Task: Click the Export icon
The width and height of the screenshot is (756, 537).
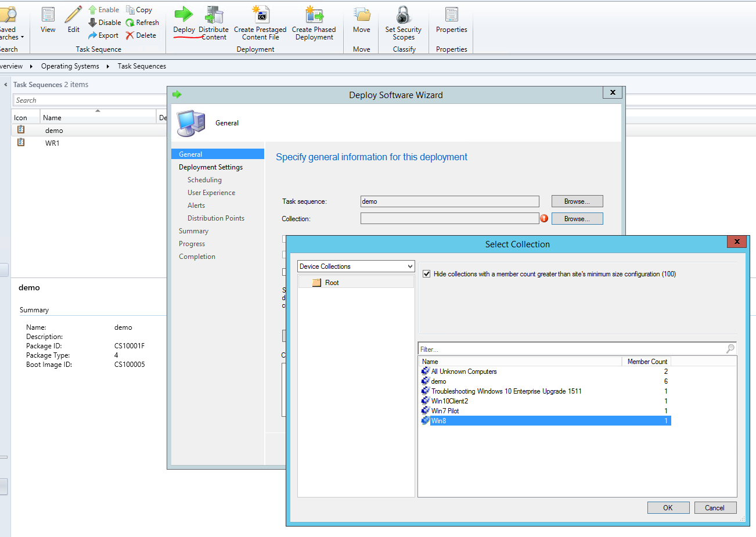Action: [x=103, y=35]
